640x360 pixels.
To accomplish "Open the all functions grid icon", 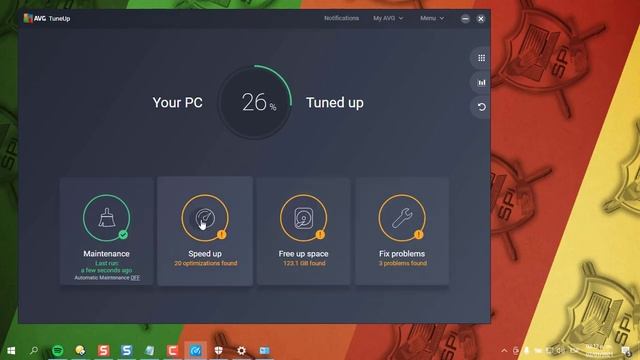I will (x=482, y=58).
